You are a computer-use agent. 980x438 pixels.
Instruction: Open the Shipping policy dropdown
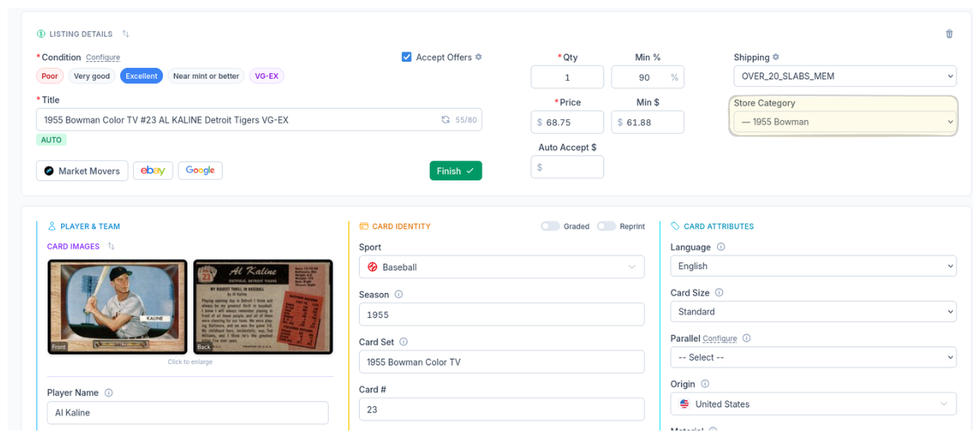(844, 76)
